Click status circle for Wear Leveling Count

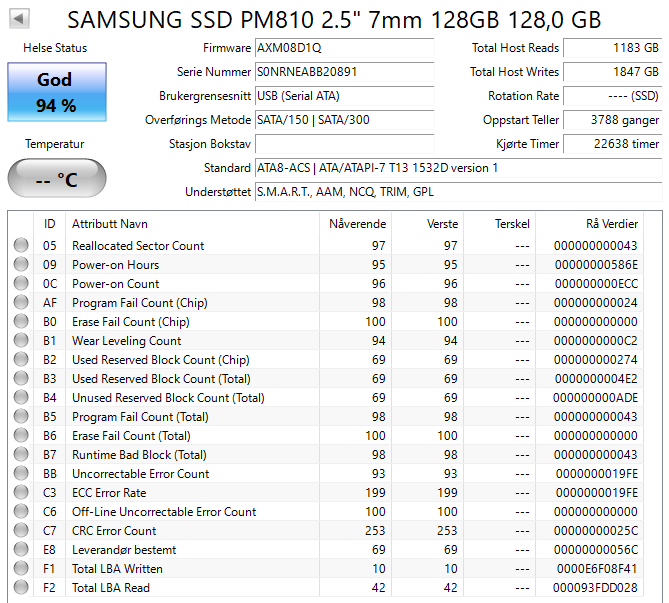coord(21,341)
